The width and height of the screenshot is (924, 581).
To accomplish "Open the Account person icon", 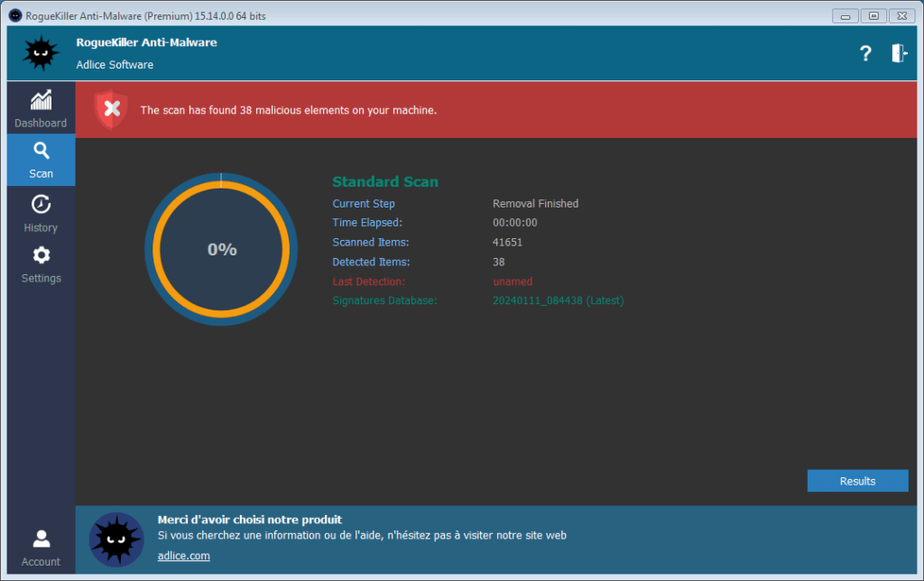I will (x=41, y=539).
